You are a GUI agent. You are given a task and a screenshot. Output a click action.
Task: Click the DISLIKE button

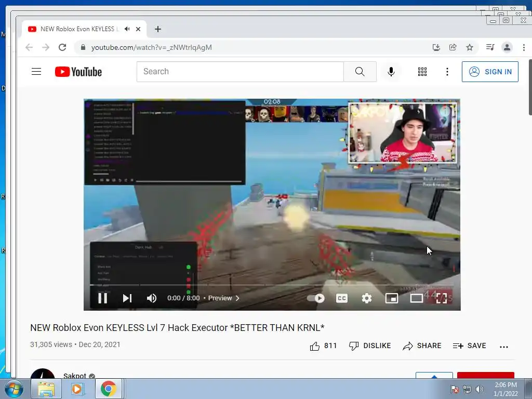point(370,345)
